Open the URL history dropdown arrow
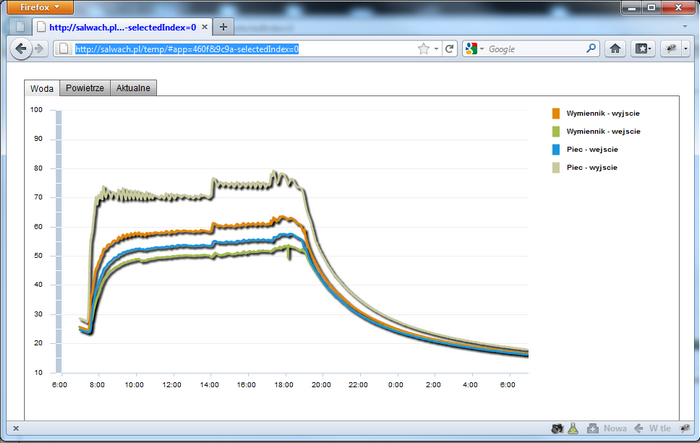The height and width of the screenshot is (443, 700). tap(437, 49)
